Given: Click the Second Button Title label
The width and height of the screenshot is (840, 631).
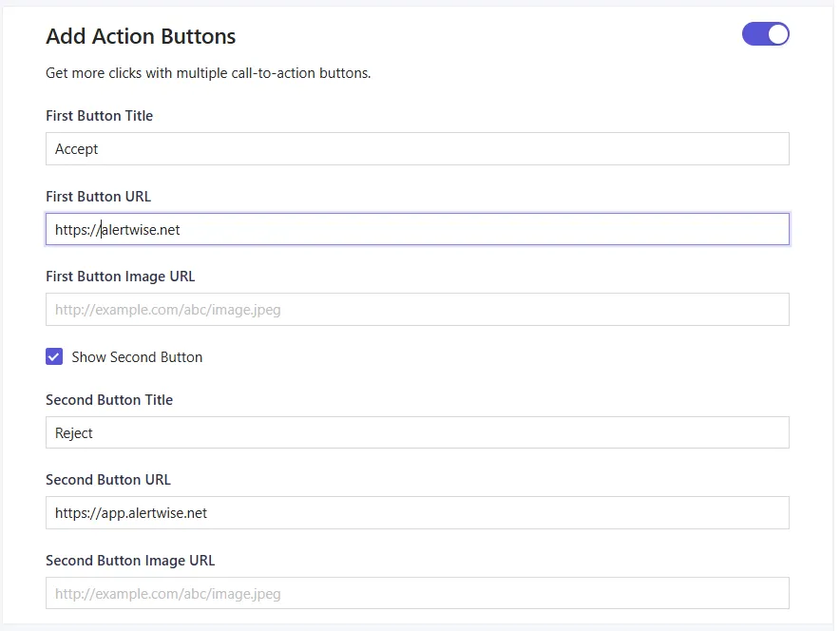Looking at the screenshot, I should tap(109, 399).
